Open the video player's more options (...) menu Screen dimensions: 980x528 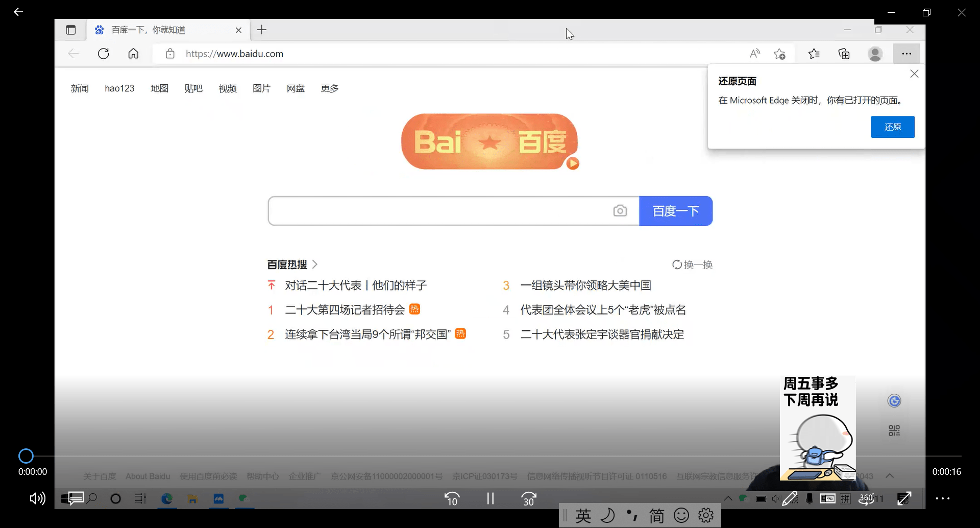click(x=943, y=498)
